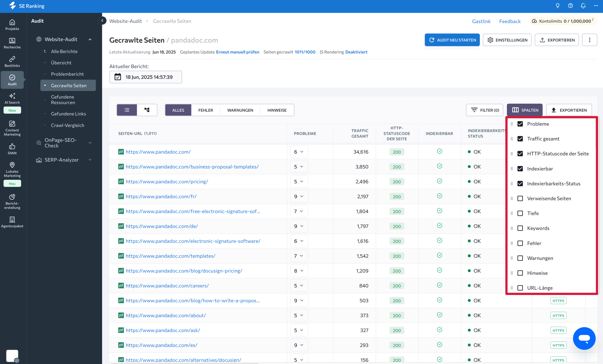Enable the URL-Länge column
Screen dimensions: 603x364
520,288
